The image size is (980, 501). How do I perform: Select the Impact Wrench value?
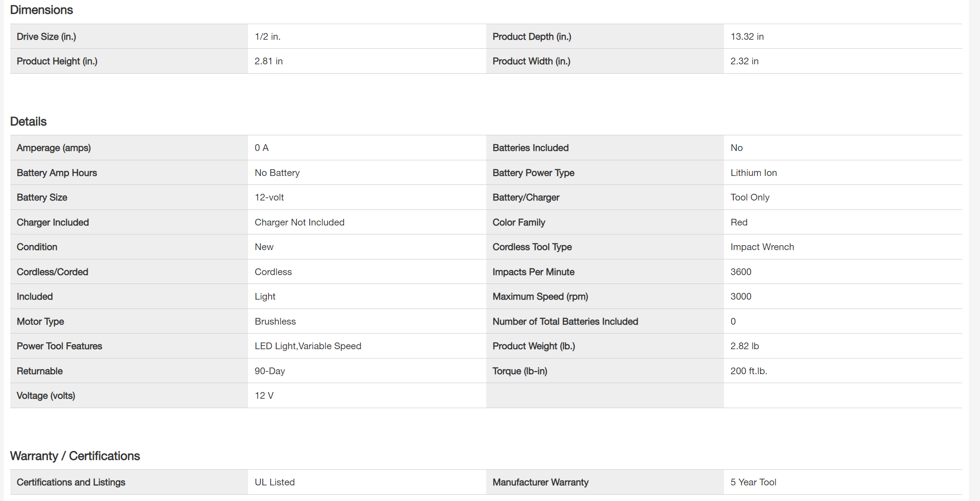click(762, 247)
